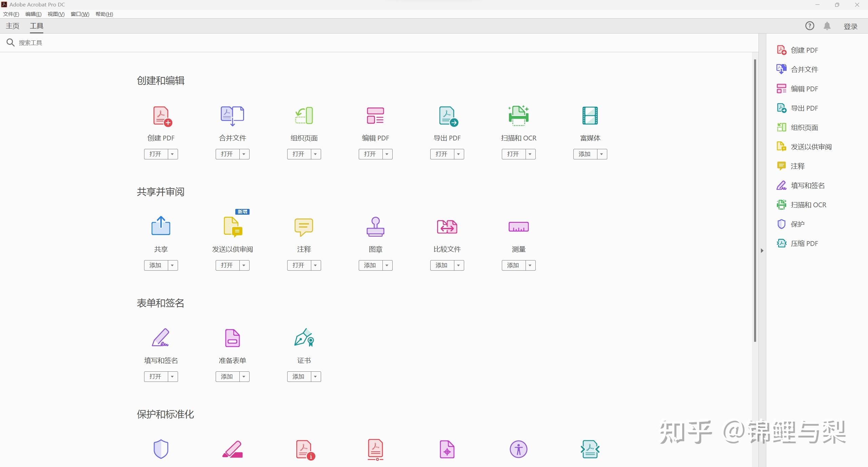
Task: Expand dropdown arrow next to Create PDF 打开
Action: [173, 154]
